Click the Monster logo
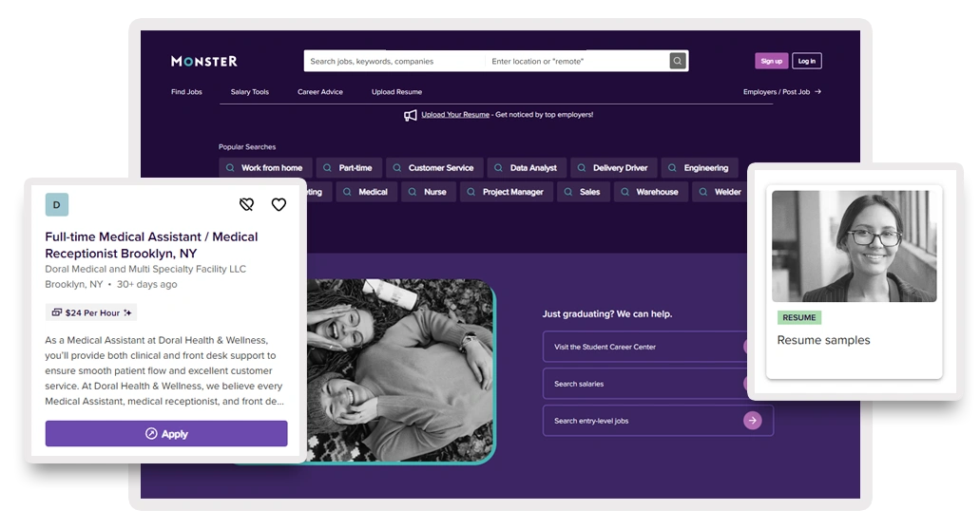 pyautogui.click(x=204, y=61)
